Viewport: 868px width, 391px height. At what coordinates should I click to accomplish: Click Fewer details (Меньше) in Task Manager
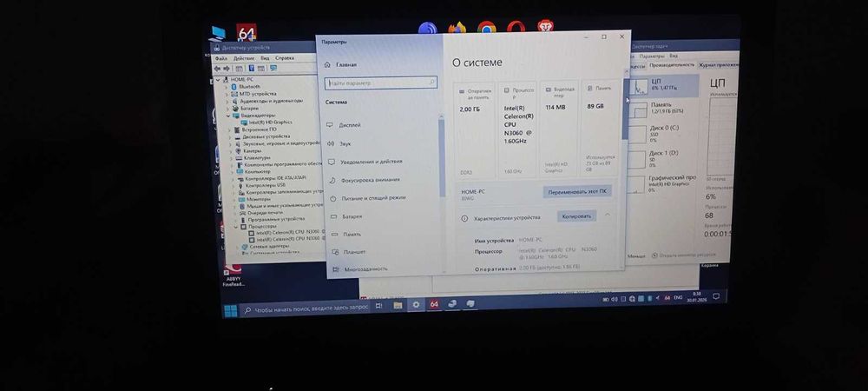[636, 255]
